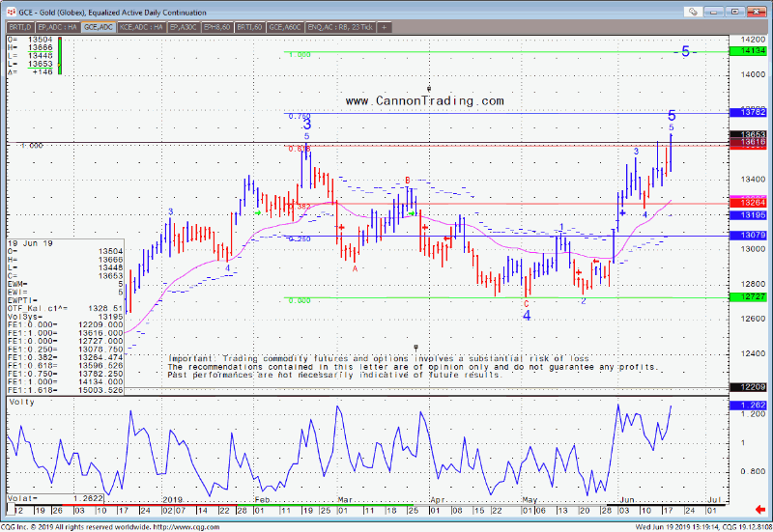Screen dimensions: 773x532
Task: Select the 13782 blue price level label
Action: (753, 113)
